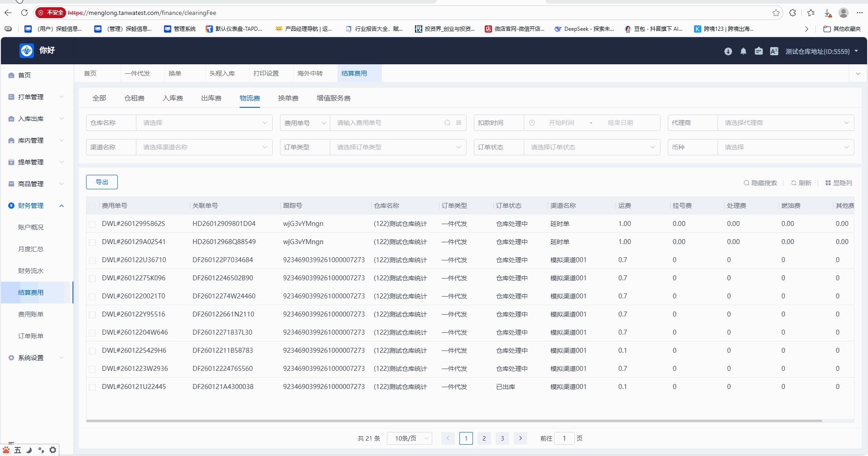Check the row DWL#26012995862S checkbox
The height and width of the screenshot is (456, 868).
pos(92,224)
